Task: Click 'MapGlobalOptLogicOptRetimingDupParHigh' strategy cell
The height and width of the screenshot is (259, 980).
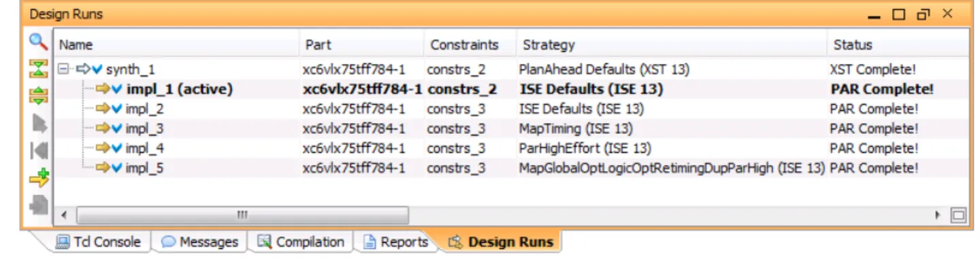Action: tap(672, 168)
